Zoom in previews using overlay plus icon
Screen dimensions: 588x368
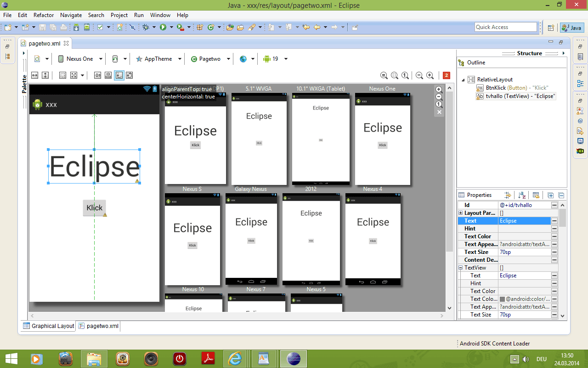[439, 90]
